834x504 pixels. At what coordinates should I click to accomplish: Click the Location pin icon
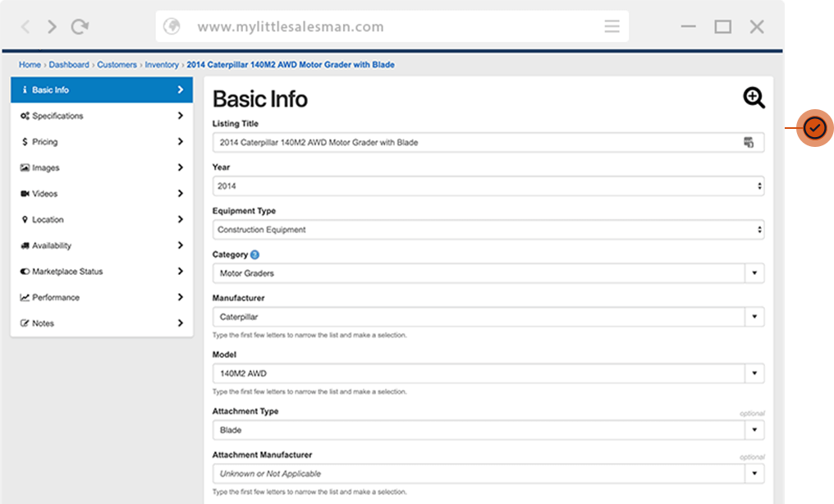click(x=25, y=219)
